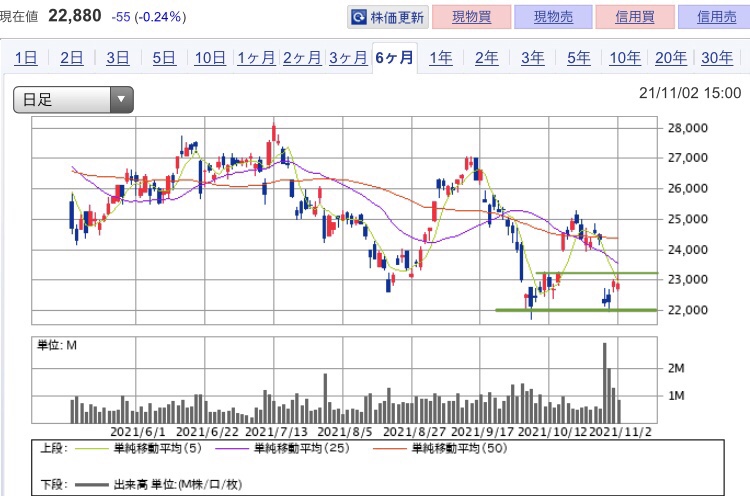Switch to the 5年 period tab
Image resolution: width=750 pixels, height=496 pixels.
coord(579,58)
